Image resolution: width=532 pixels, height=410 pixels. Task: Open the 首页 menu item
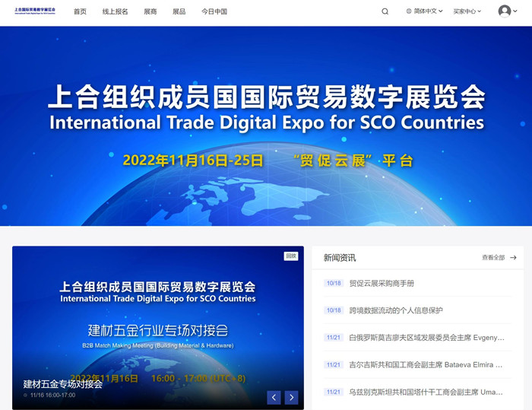80,11
